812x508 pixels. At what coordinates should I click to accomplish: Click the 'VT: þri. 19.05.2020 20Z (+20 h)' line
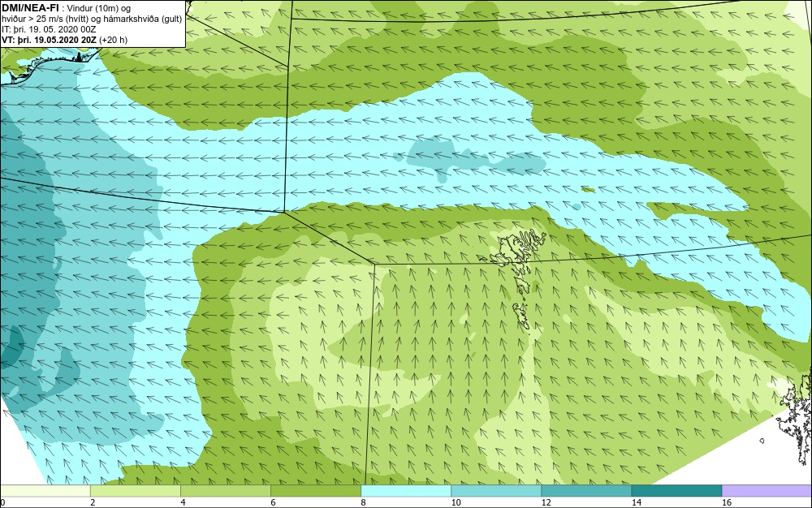[x=64, y=39]
